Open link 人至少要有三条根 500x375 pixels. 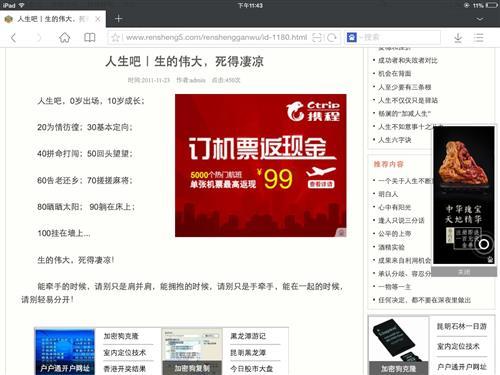click(x=404, y=87)
